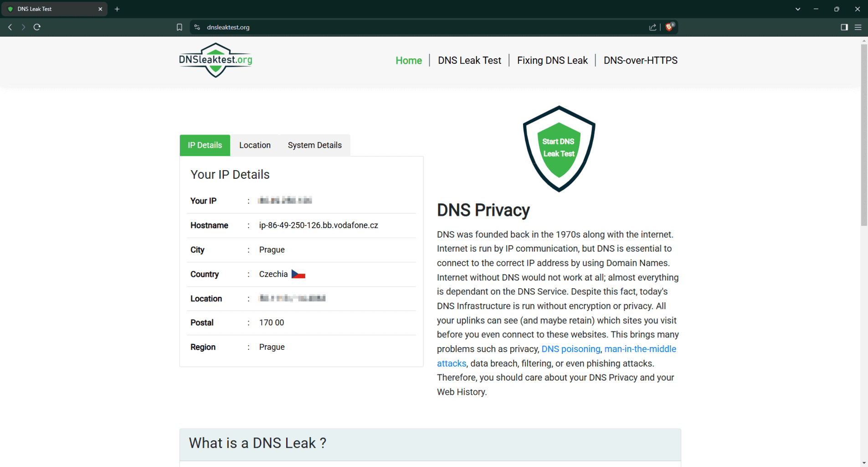Image resolution: width=868 pixels, height=467 pixels.
Task: Select the IP Details tab
Action: (x=205, y=145)
